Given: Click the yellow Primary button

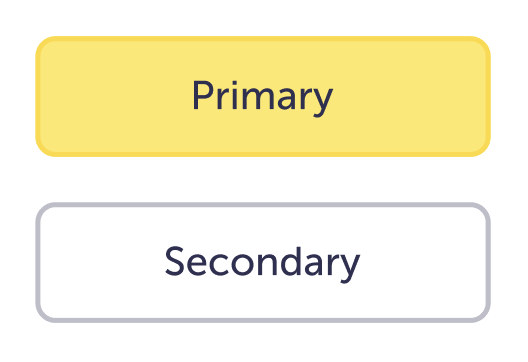Looking at the screenshot, I should pyautogui.click(x=263, y=96).
